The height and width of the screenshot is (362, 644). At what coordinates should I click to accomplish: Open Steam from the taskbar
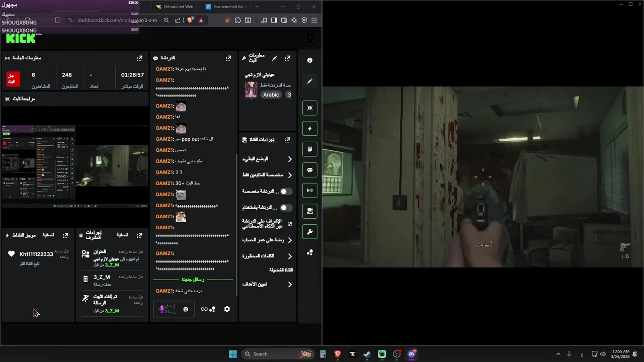click(367, 354)
